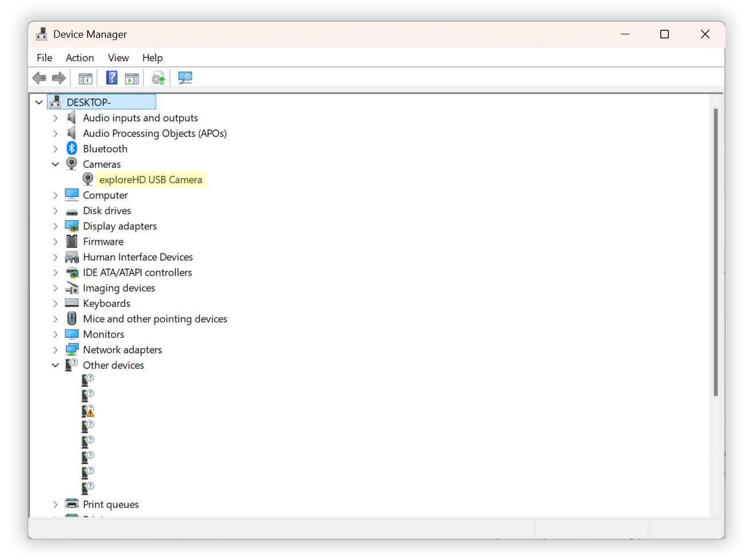Click the Firmware chip icon
Viewport: 753px width, 560px height.
click(x=72, y=241)
